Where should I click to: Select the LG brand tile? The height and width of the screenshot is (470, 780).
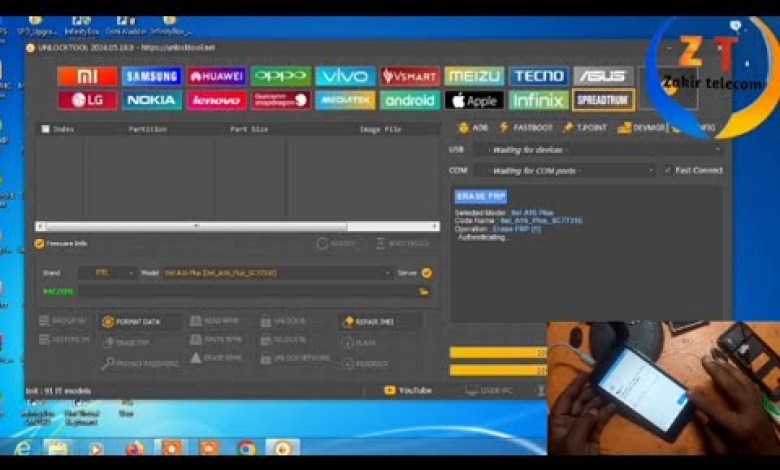click(88, 100)
